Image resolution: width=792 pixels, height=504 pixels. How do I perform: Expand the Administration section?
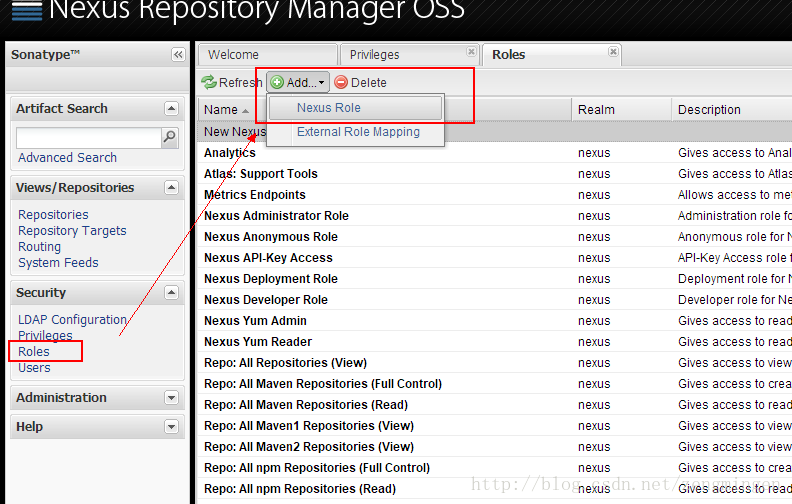(172, 398)
